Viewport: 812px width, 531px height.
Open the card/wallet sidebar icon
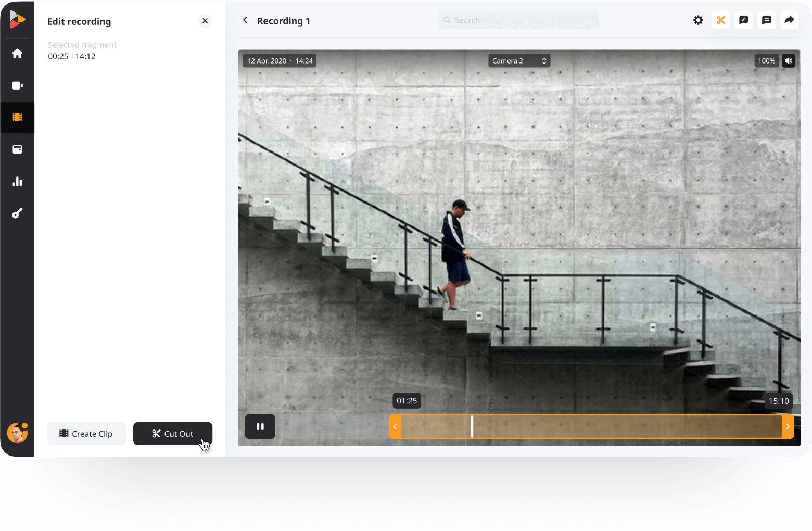[x=17, y=149]
